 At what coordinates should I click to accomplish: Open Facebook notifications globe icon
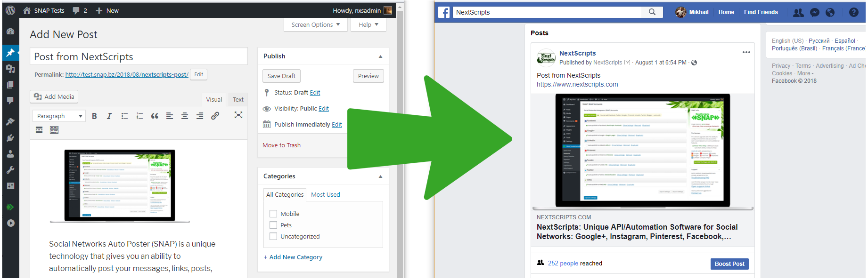[x=830, y=13]
